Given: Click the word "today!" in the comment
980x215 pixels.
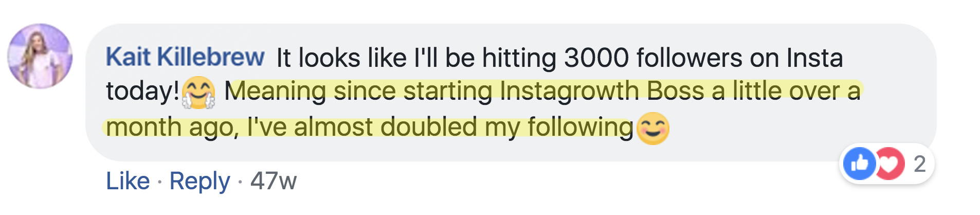Looking at the screenshot, I should click(x=142, y=92).
